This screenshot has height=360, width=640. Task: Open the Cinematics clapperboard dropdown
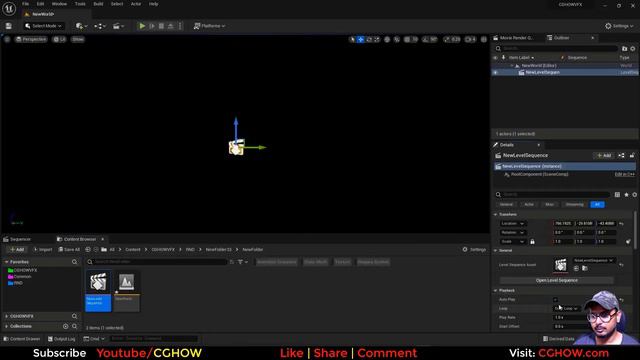(118, 26)
